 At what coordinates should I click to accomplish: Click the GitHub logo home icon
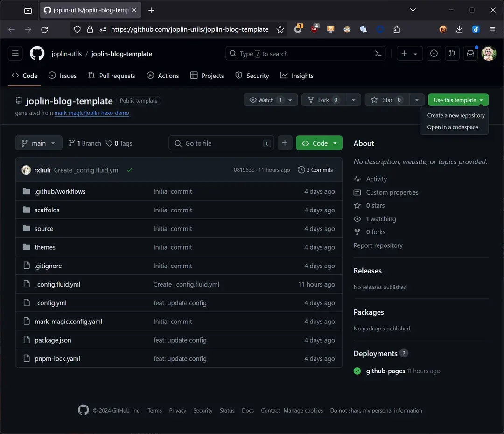pyautogui.click(x=37, y=54)
